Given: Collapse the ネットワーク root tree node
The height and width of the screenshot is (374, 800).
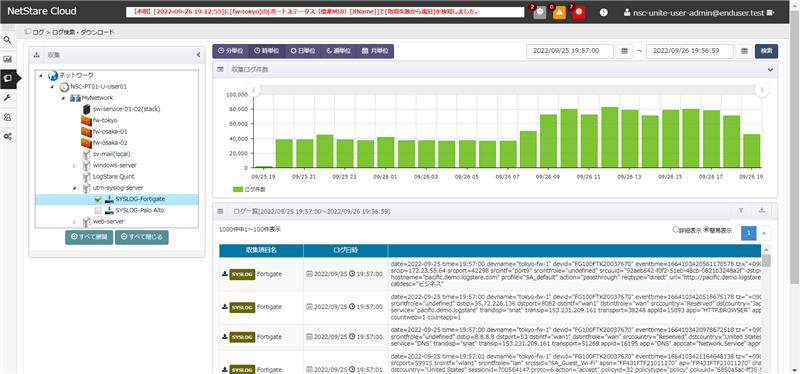Looking at the screenshot, I should point(41,76).
